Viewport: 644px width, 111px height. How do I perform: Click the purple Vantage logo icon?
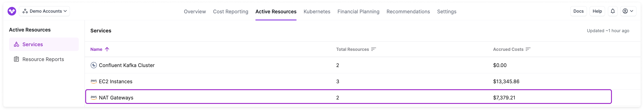click(12, 11)
